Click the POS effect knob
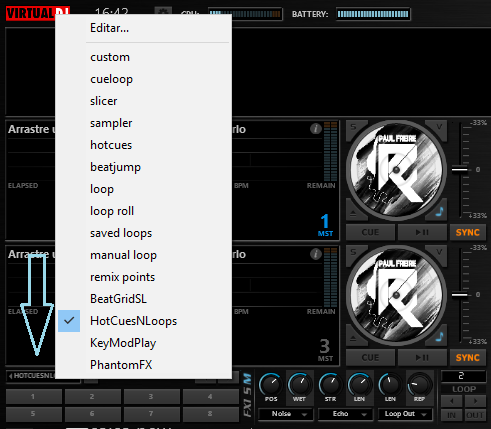 [x=271, y=384]
